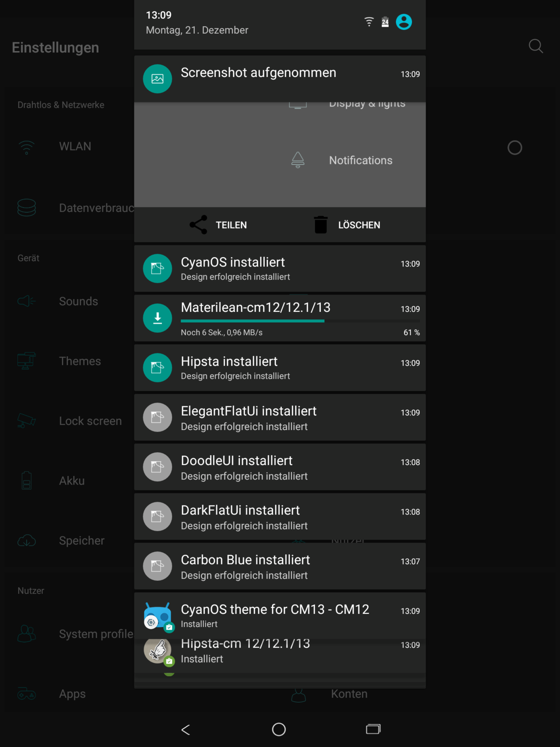This screenshot has height=747, width=560.
Task: Open the Screenshot aufgenommen preview image
Action: 280,155
